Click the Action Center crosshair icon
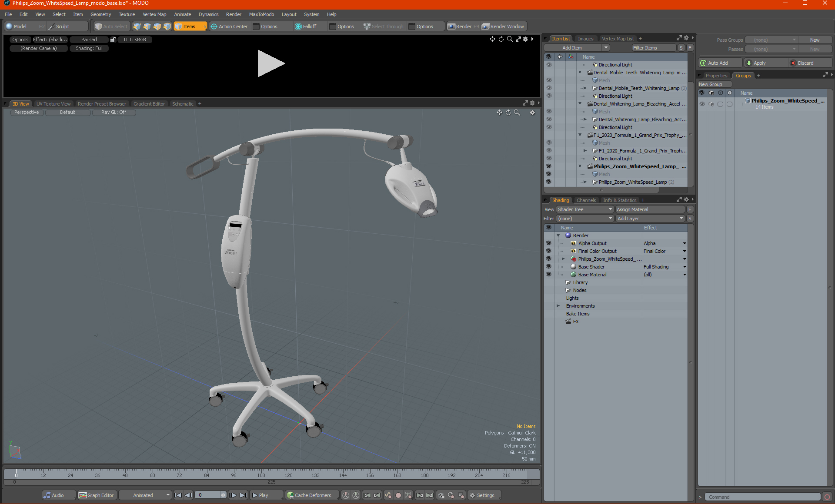Image resolution: width=835 pixels, height=504 pixels. click(x=214, y=27)
